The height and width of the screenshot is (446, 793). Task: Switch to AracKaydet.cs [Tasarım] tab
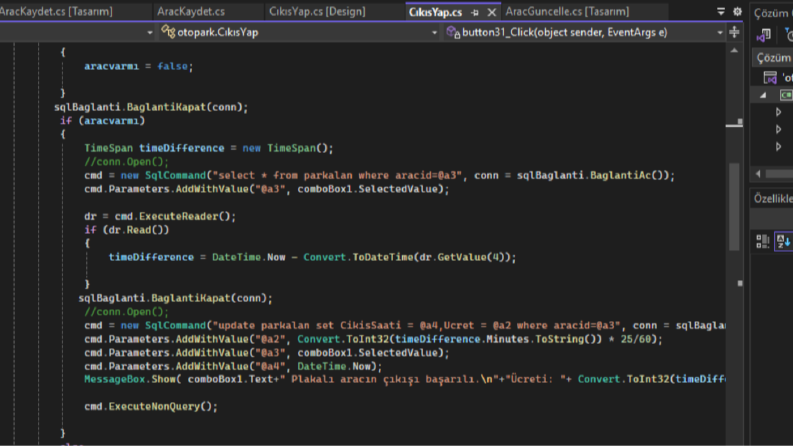point(56,11)
